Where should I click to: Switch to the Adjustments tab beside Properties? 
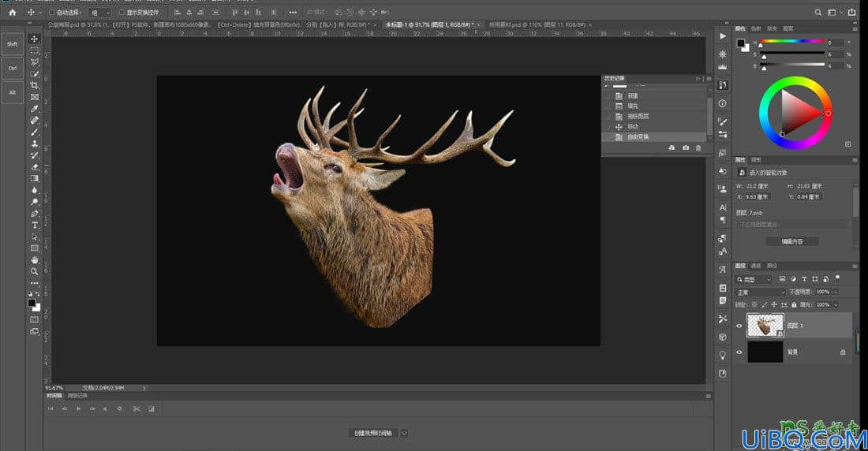pyautogui.click(x=756, y=160)
